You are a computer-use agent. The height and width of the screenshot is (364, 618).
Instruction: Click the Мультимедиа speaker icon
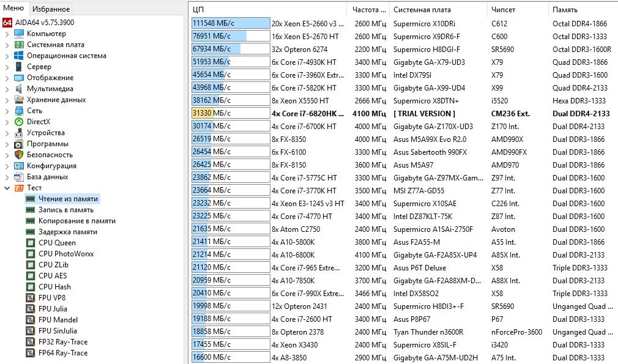pyautogui.click(x=19, y=89)
